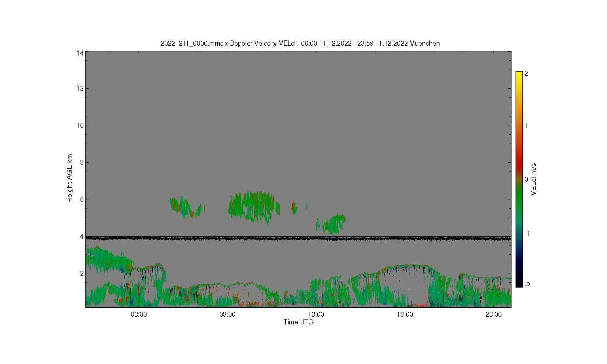Click the 18:00 time tick label
This screenshot has width=607, height=364.
405,315
